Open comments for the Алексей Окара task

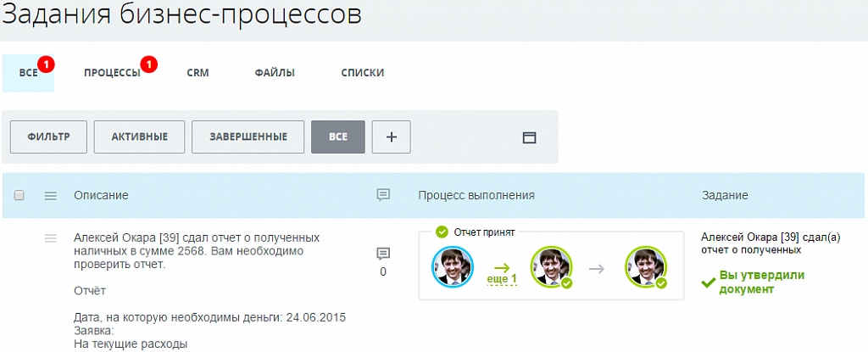pyautogui.click(x=383, y=254)
